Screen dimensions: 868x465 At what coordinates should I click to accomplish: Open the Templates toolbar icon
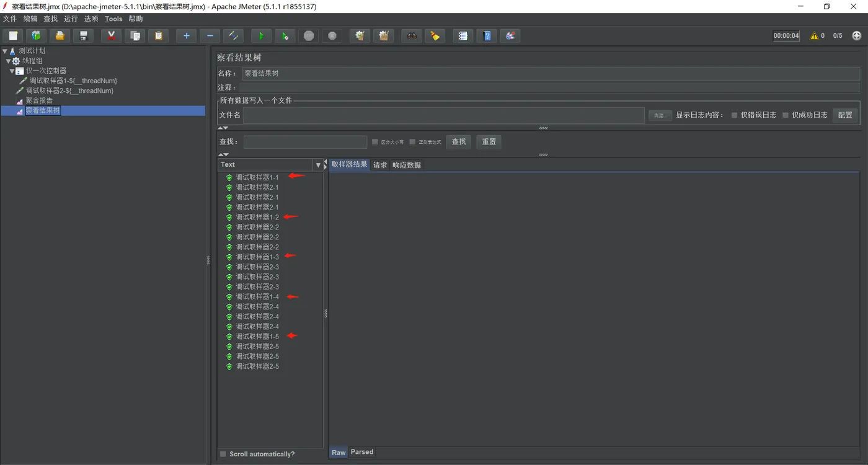(36, 36)
